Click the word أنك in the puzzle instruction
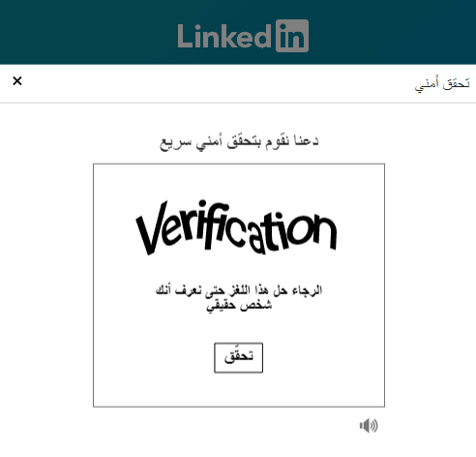Viewport: 476px width, 457px height. [164, 289]
